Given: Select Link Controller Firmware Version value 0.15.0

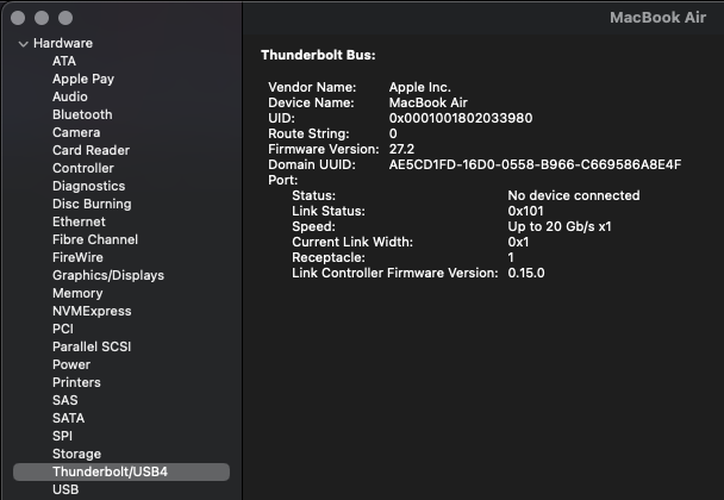Looking at the screenshot, I should (x=526, y=273).
